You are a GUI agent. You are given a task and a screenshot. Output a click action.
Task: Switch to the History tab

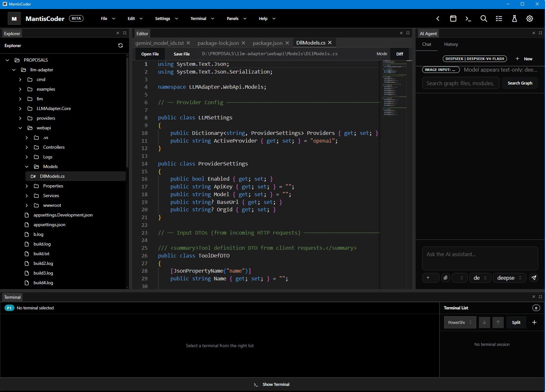point(451,44)
